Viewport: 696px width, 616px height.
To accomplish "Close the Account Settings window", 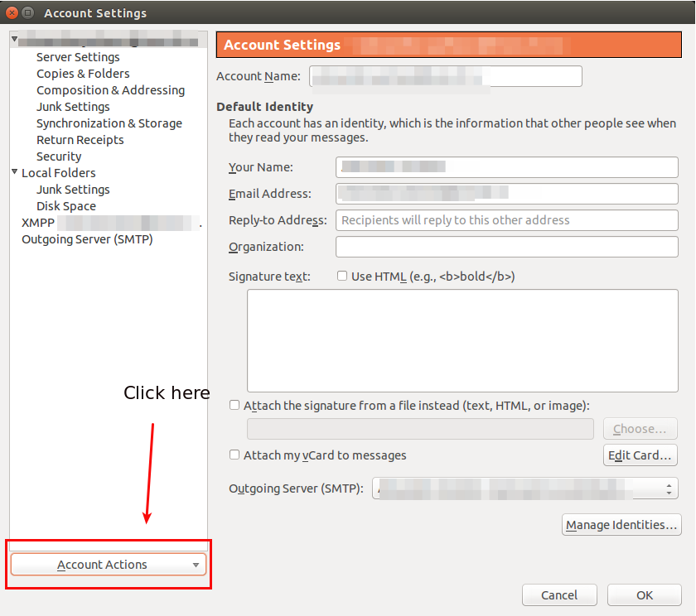I will click(x=12, y=12).
